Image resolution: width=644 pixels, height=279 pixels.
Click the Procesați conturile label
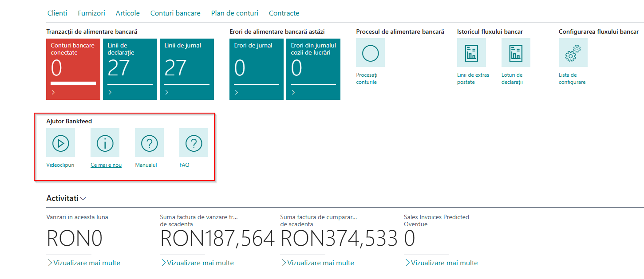pos(367,79)
